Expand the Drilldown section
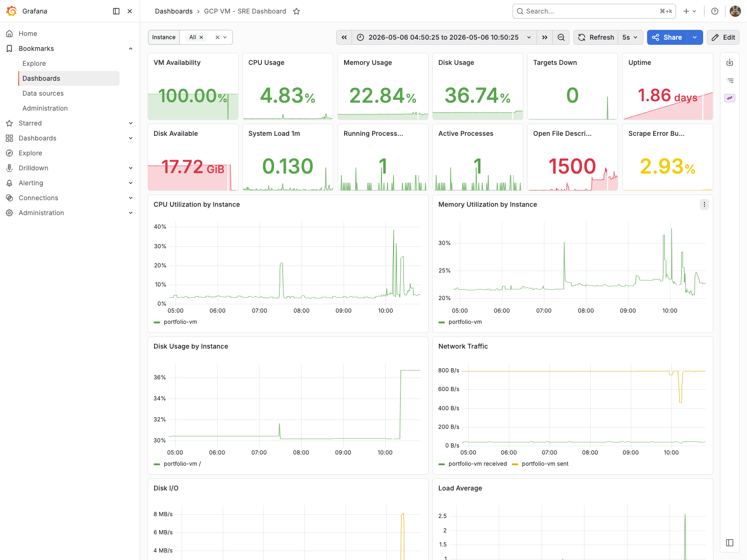 131,168
